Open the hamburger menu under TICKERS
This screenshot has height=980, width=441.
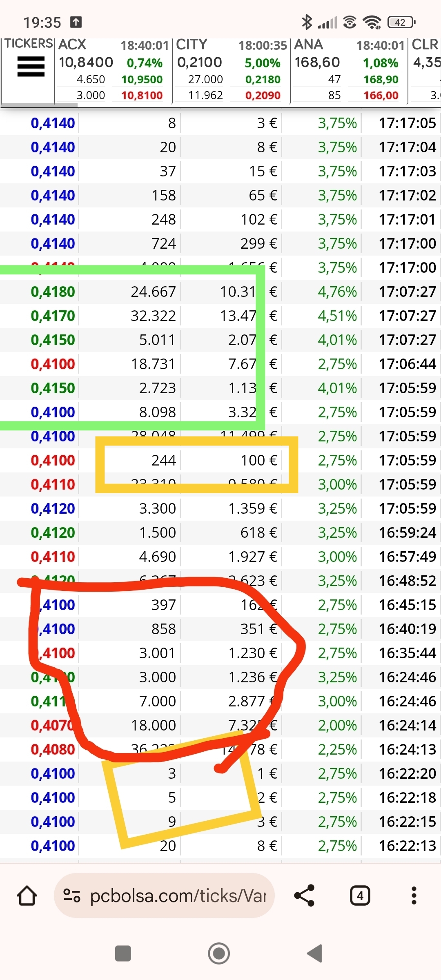(31, 67)
